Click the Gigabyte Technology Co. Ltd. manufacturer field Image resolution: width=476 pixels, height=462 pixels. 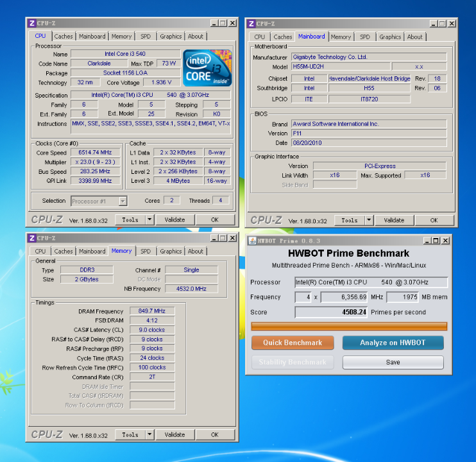[369, 56]
